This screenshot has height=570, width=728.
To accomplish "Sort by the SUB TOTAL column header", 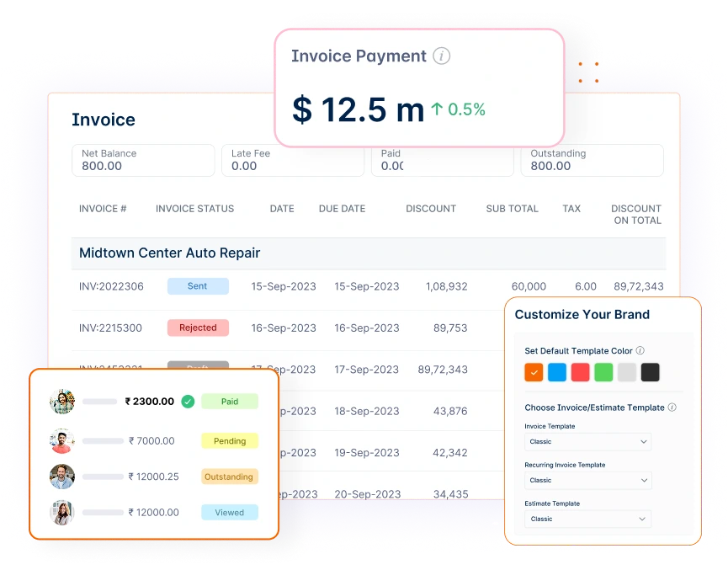I will (512, 209).
